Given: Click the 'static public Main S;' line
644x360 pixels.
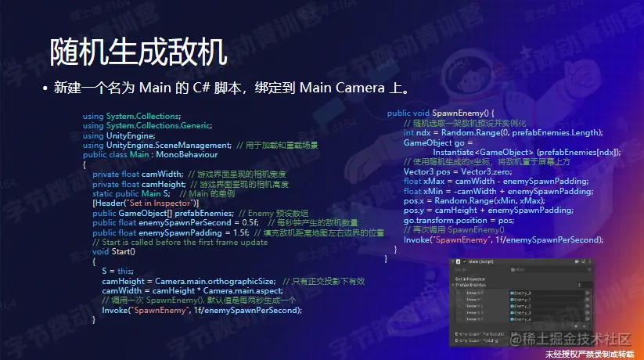Looking at the screenshot, I should [x=131, y=193].
